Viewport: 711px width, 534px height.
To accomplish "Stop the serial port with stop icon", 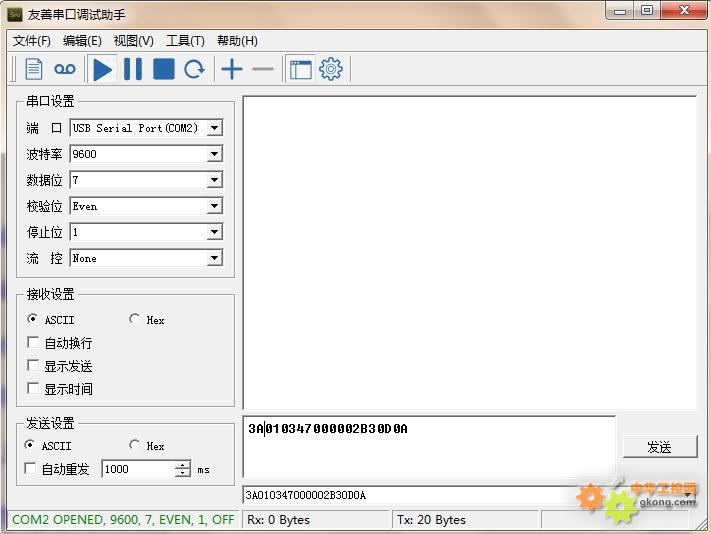I will (x=164, y=69).
